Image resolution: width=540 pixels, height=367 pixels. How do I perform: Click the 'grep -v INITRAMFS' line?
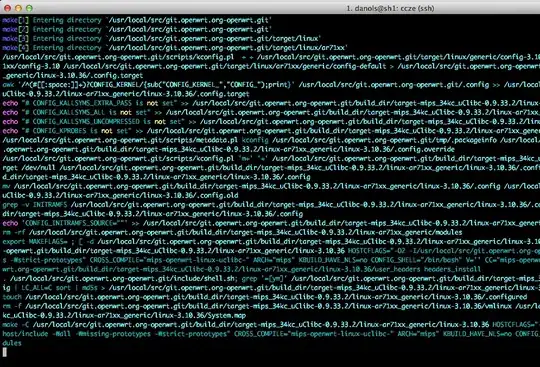coord(271,205)
